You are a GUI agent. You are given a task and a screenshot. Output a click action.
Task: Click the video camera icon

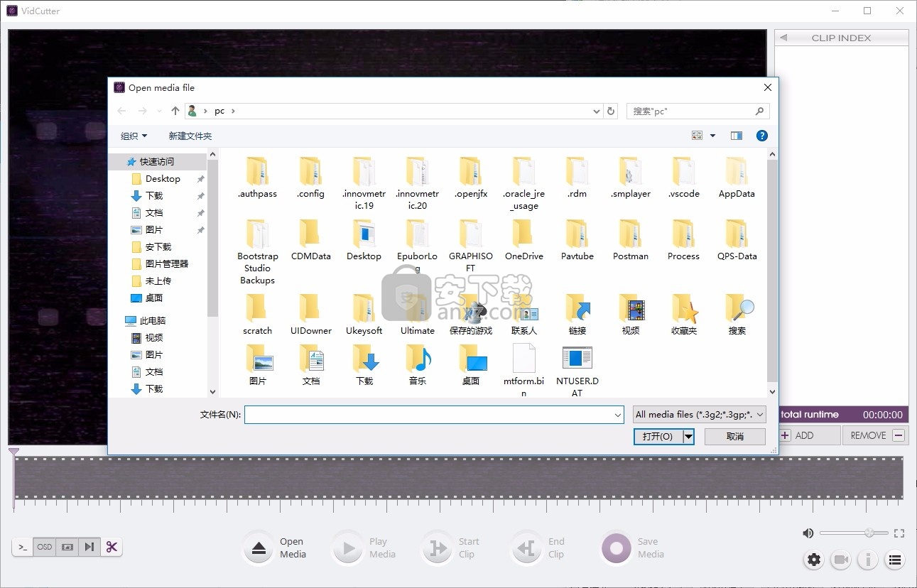pyautogui.click(x=841, y=560)
